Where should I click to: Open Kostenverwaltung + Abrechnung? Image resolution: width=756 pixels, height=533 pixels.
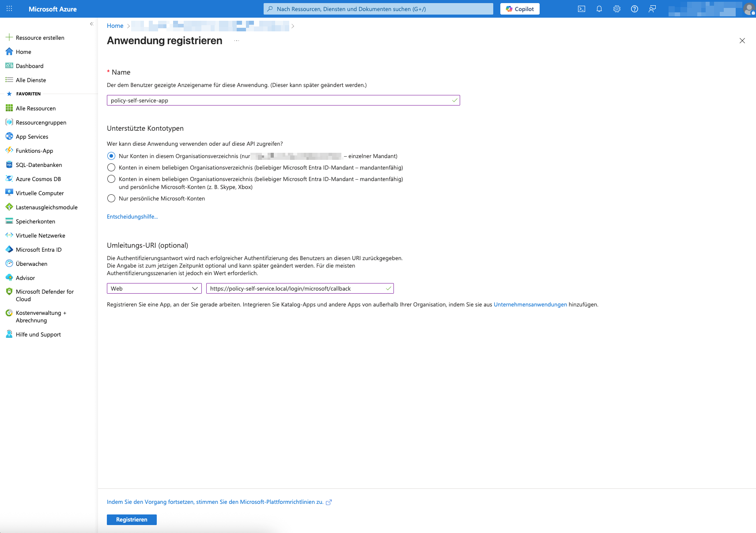coord(41,316)
